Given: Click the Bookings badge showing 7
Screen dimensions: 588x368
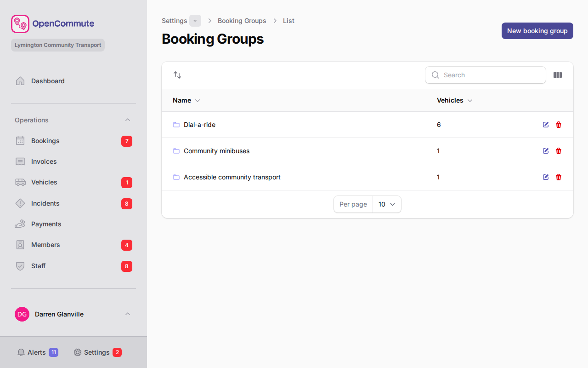Looking at the screenshot, I should 127,141.
